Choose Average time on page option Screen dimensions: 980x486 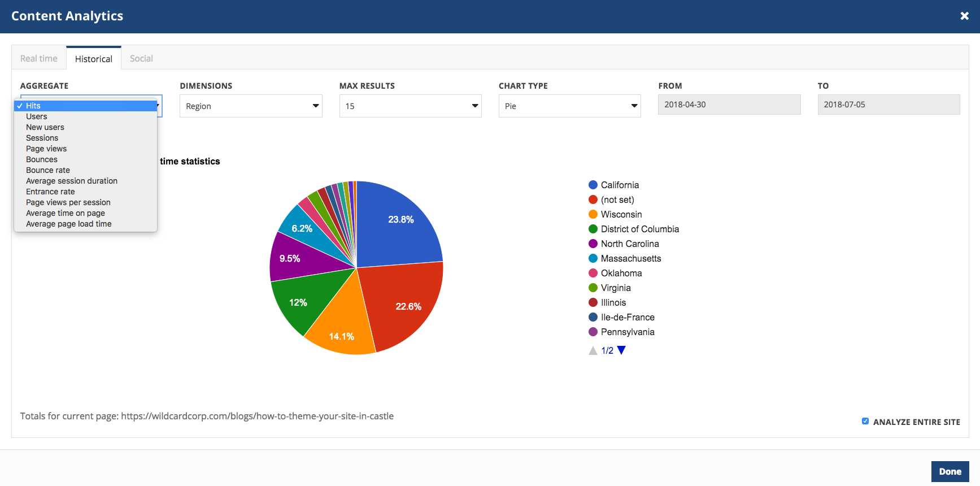pyautogui.click(x=85, y=213)
